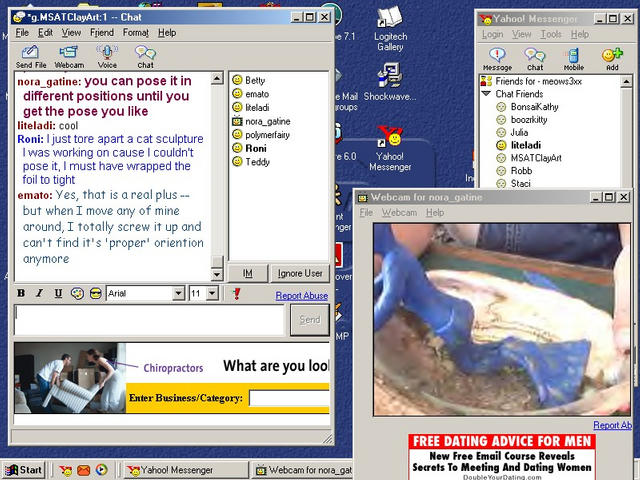Click the message input field

(x=149, y=320)
